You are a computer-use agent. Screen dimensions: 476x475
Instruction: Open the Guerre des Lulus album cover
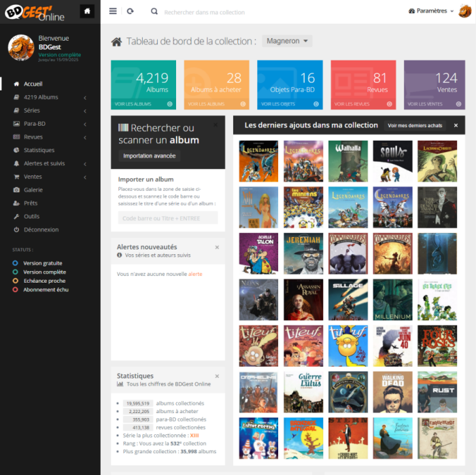coord(303,392)
